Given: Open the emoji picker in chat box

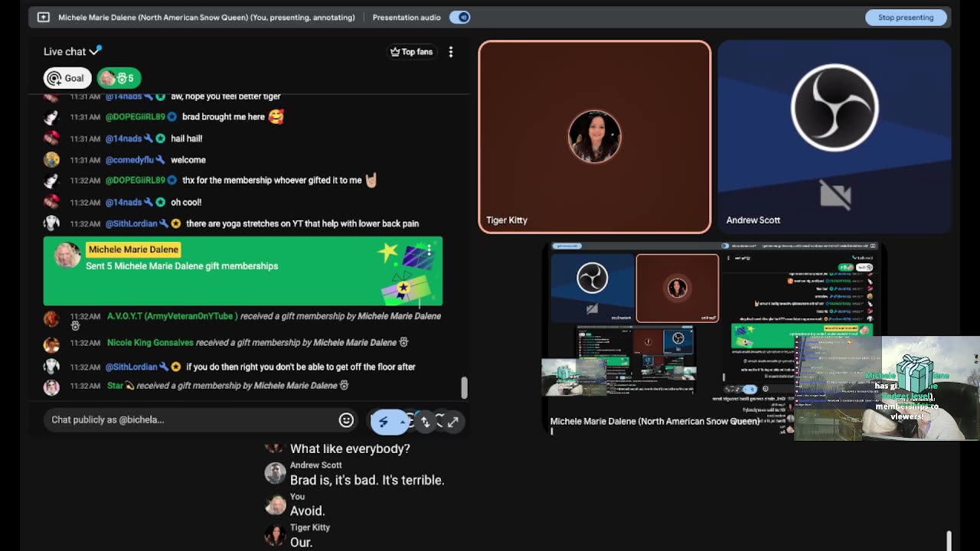Looking at the screenshot, I should (x=346, y=419).
